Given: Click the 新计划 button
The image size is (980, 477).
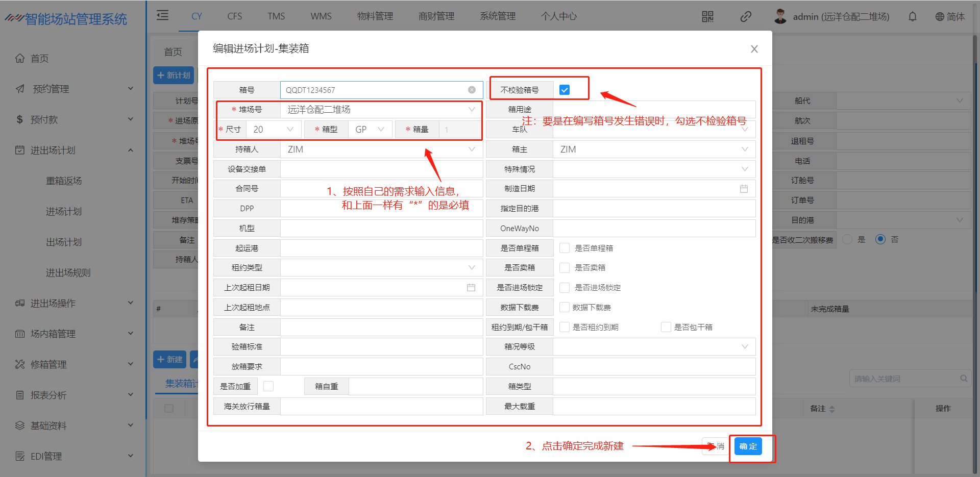Looking at the screenshot, I should (174, 76).
